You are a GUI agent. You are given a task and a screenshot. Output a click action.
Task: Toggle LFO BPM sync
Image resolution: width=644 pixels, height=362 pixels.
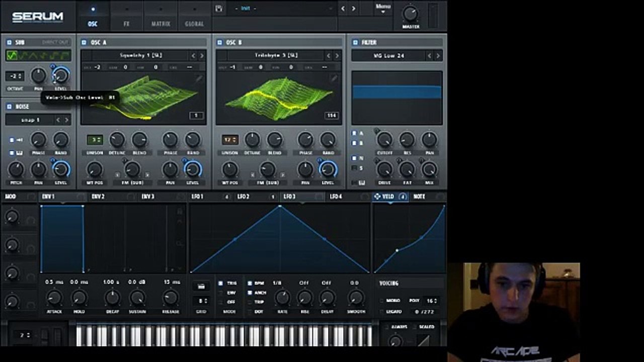point(250,283)
